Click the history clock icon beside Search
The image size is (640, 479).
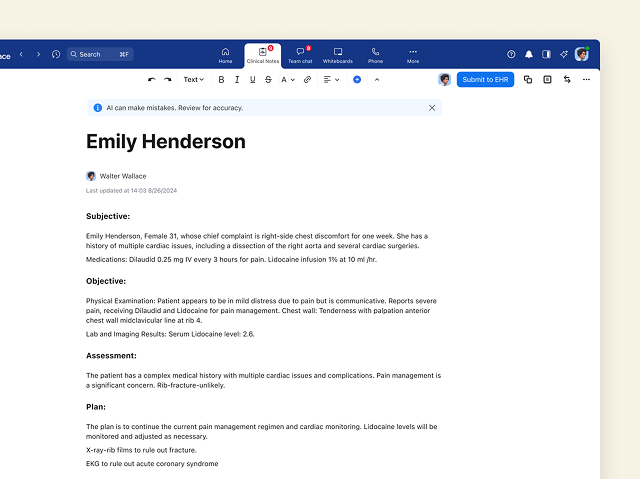click(x=56, y=54)
